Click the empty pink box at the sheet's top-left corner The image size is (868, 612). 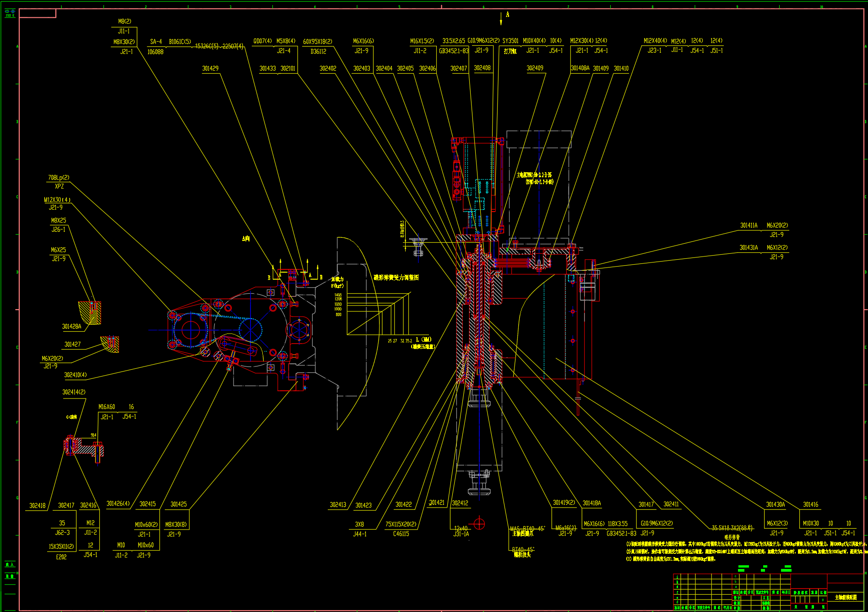pyautogui.click(x=38, y=13)
